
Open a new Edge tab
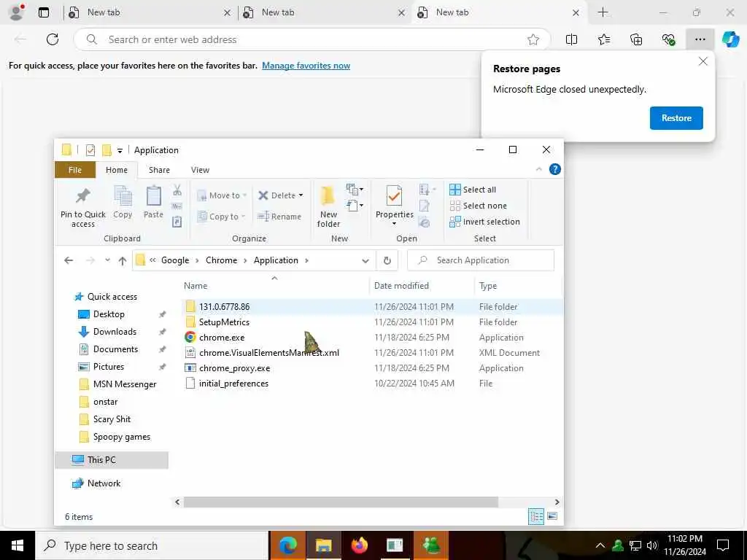point(603,12)
